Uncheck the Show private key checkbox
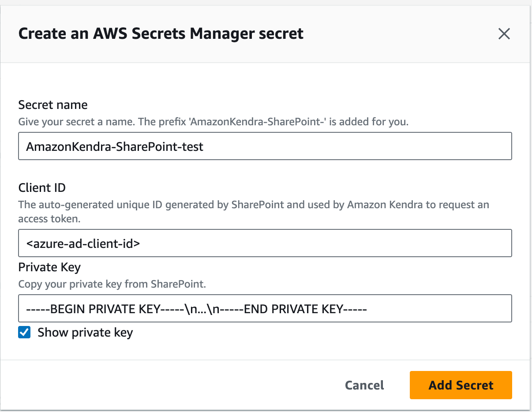532x412 pixels. click(25, 333)
